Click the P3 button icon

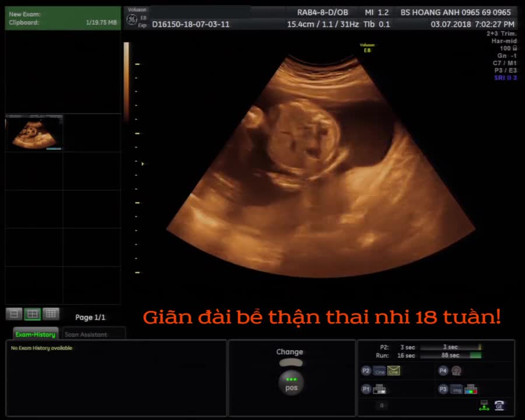coord(443,389)
